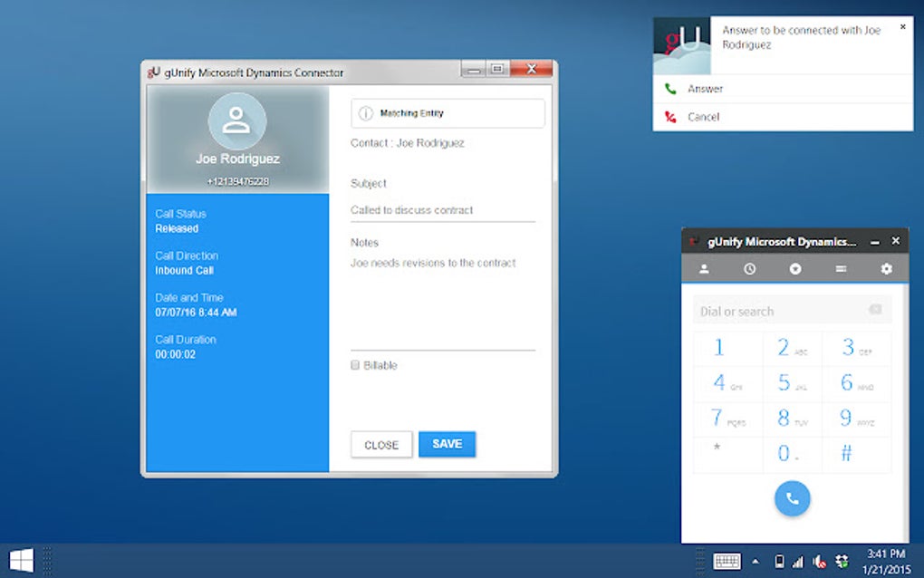The height and width of the screenshot is (578, 924).
Task: Open favorites star tab in dialer
Action: coord(795,269)
